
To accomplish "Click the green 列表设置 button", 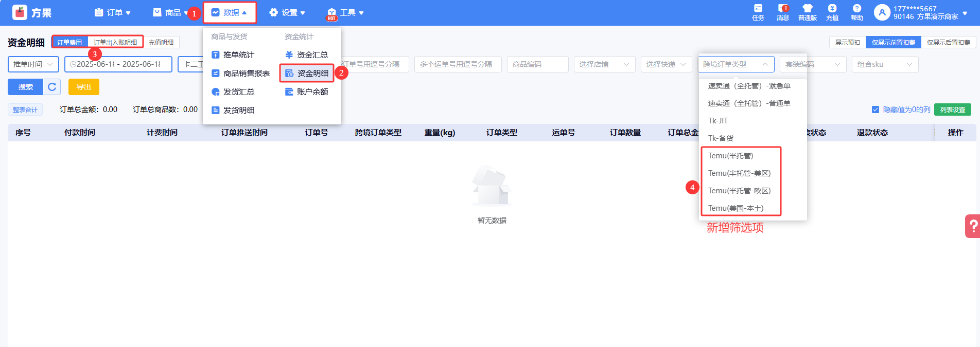I will tap(952, 109).
